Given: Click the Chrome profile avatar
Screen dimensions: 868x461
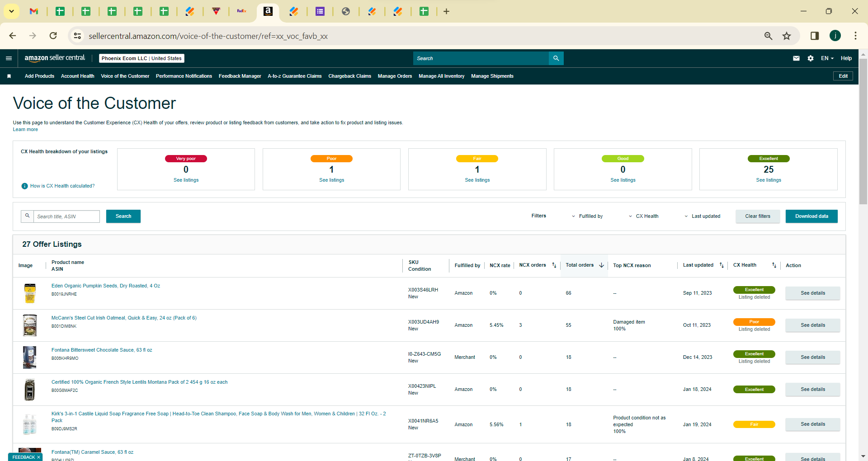Looking at the screenshot, I should (835, 36).
